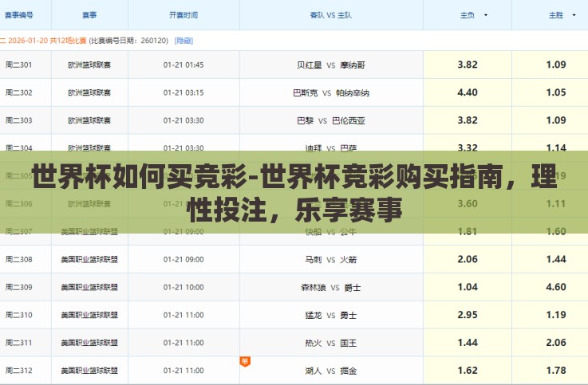This screenshot has width=588, height=385.
Task: Select match number 周二311
Action: (19, 343)
